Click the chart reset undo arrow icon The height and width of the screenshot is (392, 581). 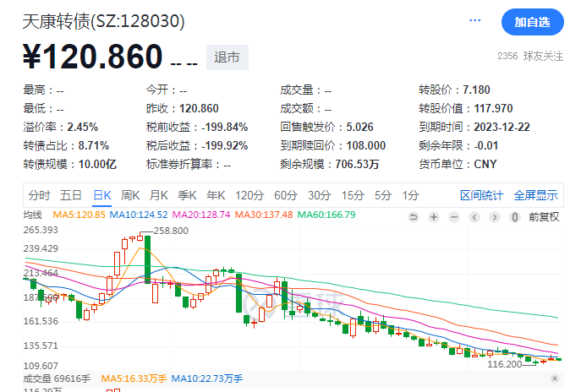coord(414,217)
